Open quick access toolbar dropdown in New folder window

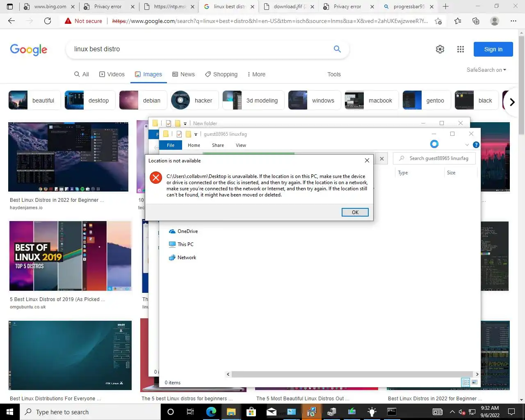click(185, 123)
